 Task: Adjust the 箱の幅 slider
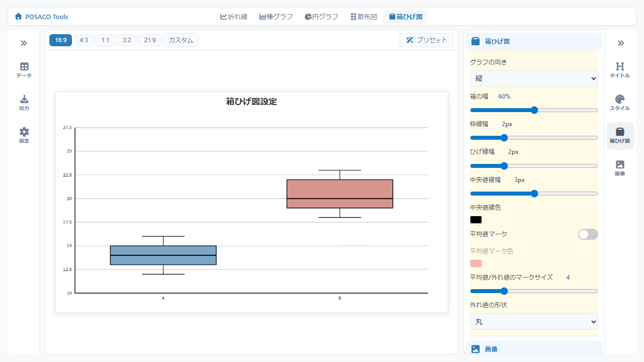click(534, 110)
